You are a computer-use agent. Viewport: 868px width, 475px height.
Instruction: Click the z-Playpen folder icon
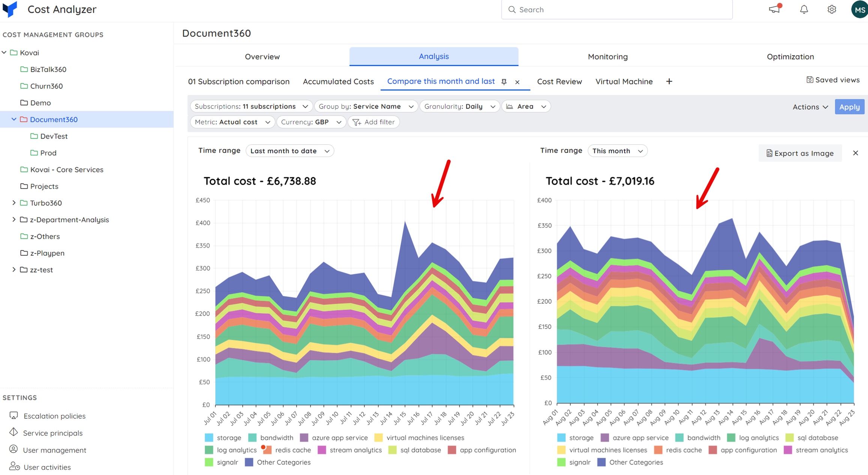(24, 253)
